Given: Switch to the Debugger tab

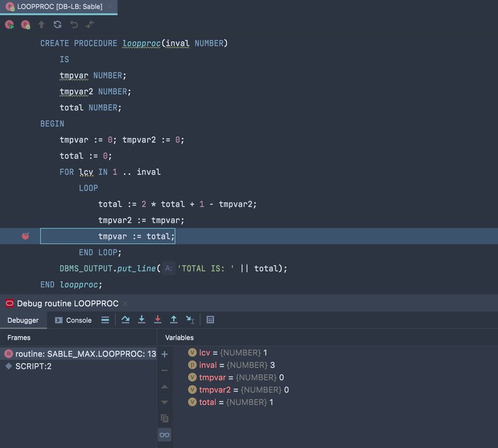Looking at the screenshot, I should (x=23, y=320).
